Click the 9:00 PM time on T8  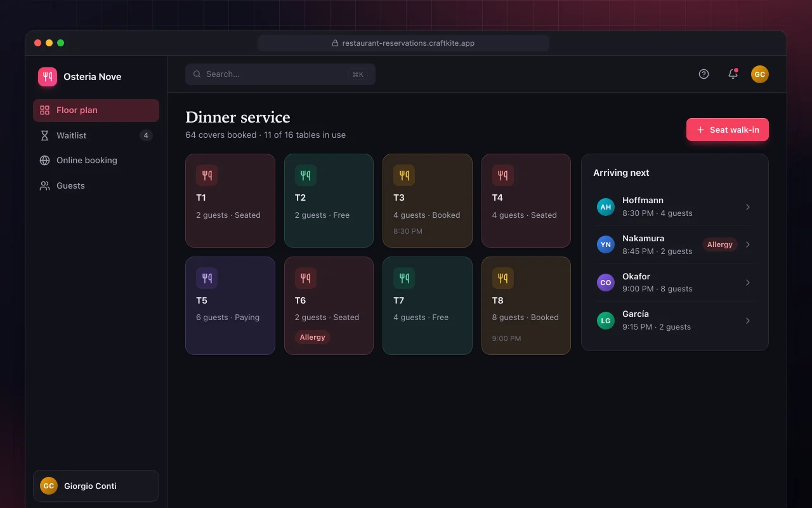[507, 338]
